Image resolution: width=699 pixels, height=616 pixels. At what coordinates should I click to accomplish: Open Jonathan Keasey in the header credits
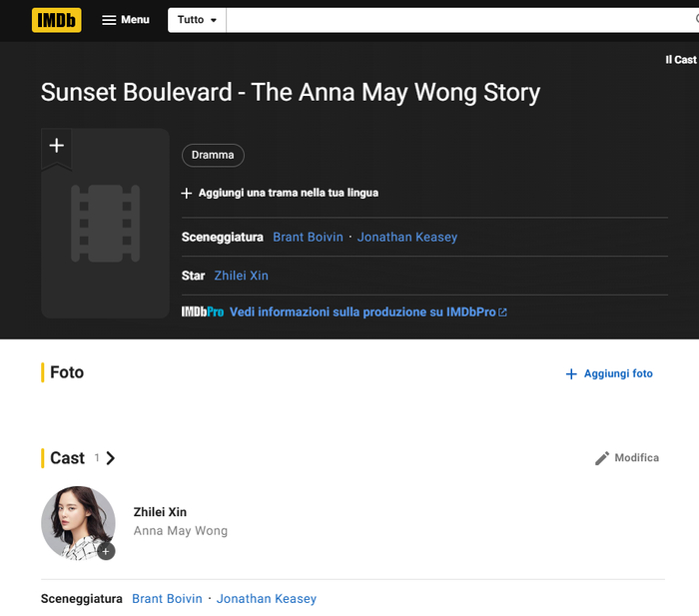point(407,238)
